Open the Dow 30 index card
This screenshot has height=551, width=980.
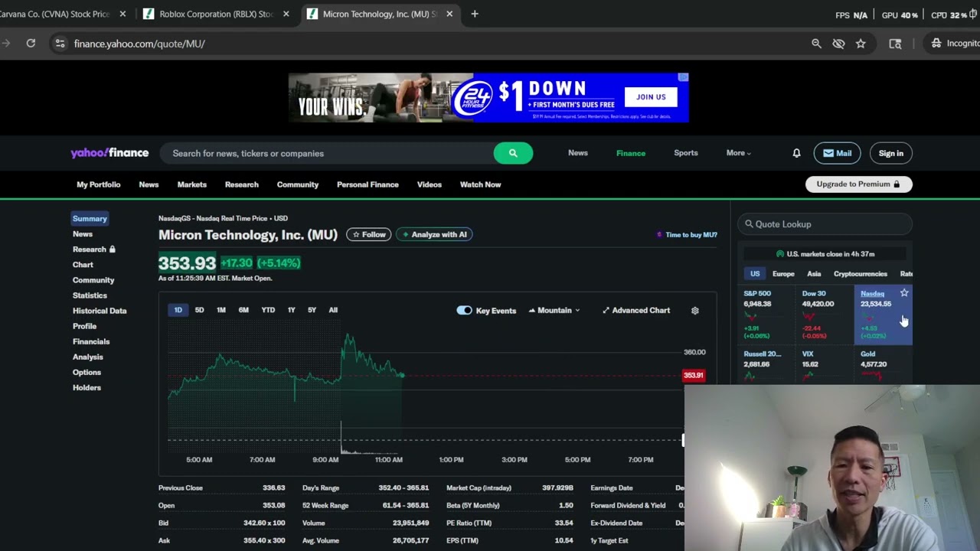(x=825, y=315)
